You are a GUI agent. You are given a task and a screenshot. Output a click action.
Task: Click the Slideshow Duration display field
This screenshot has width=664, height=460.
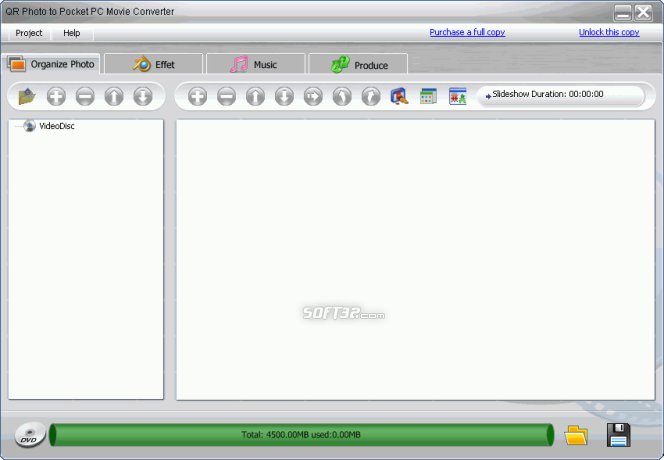point(560,95)
